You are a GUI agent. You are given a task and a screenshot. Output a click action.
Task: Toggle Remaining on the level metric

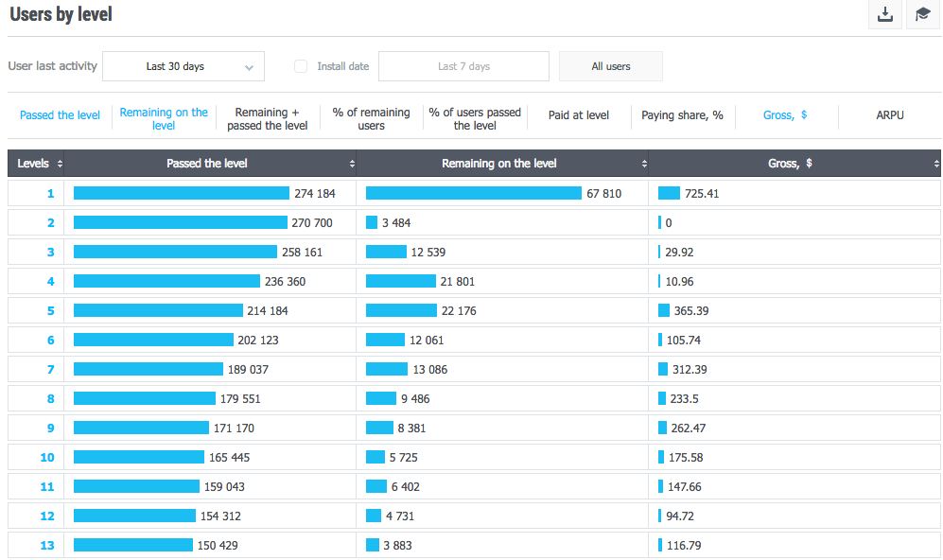point(164,118)
